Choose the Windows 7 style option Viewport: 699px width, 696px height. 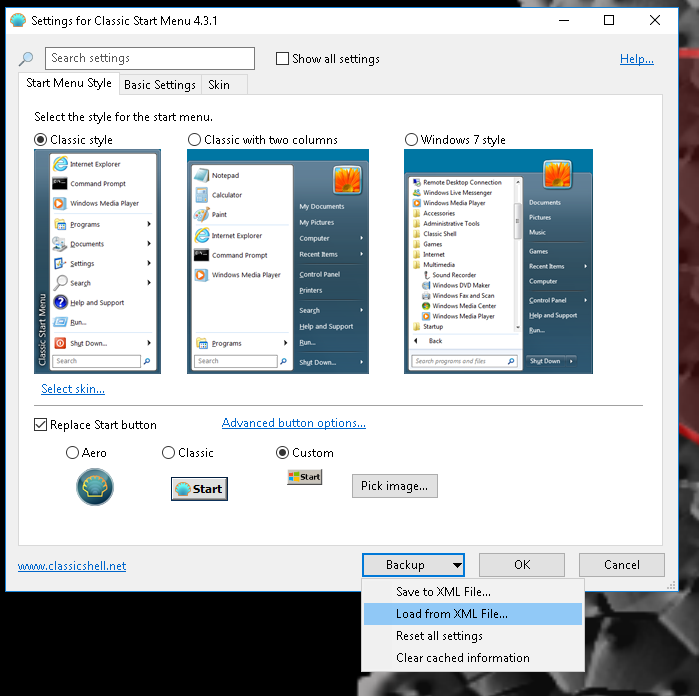coord(411,140)
